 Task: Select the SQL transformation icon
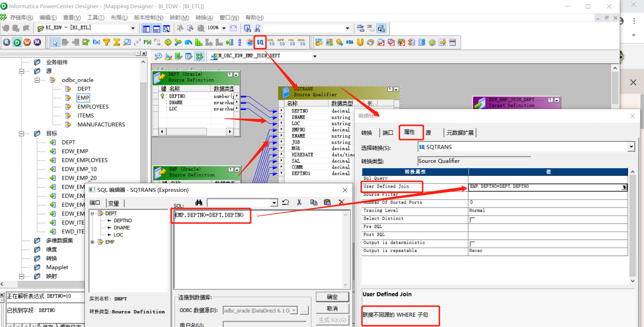click(350, 42)
